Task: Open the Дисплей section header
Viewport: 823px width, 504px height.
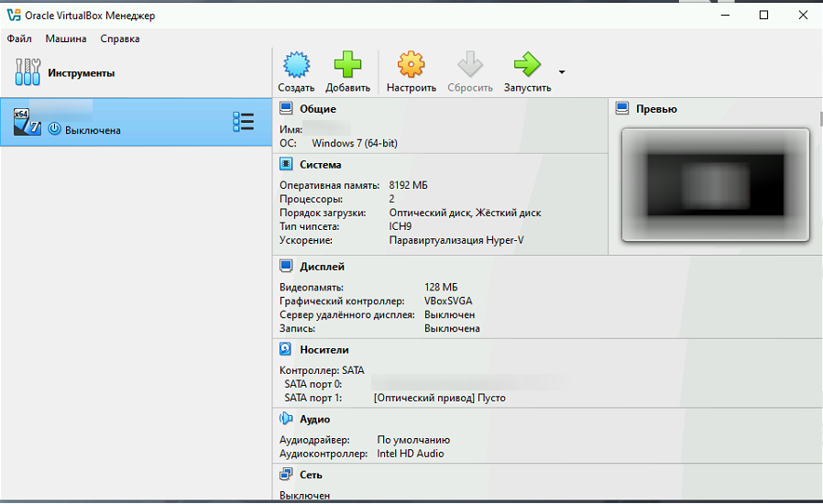Action: pos(322,267)
